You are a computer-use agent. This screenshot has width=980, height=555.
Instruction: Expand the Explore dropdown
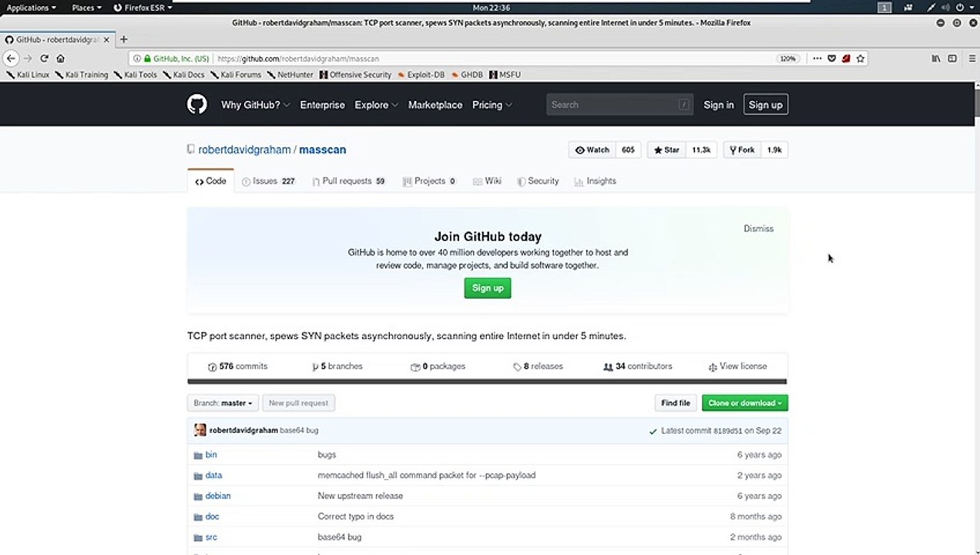click(376, 105)
